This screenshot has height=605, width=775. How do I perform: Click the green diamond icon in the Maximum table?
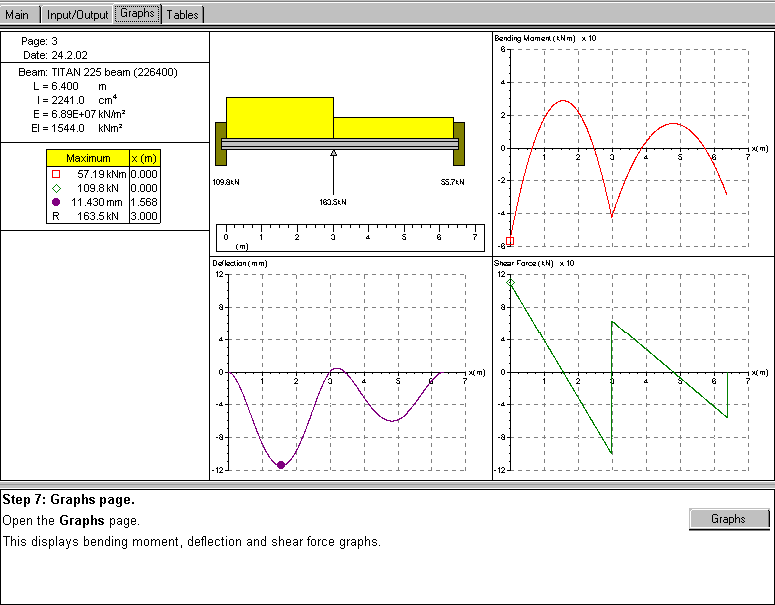[56, 188]
